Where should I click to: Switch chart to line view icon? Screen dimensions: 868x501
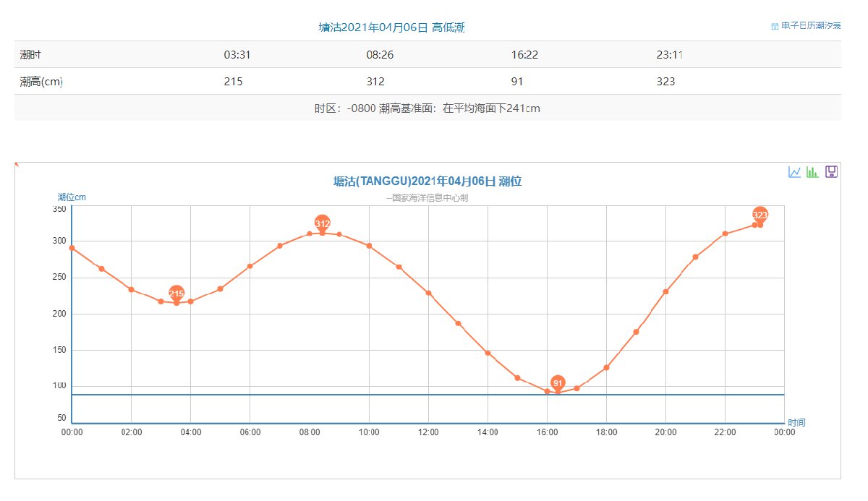[794, 172]
